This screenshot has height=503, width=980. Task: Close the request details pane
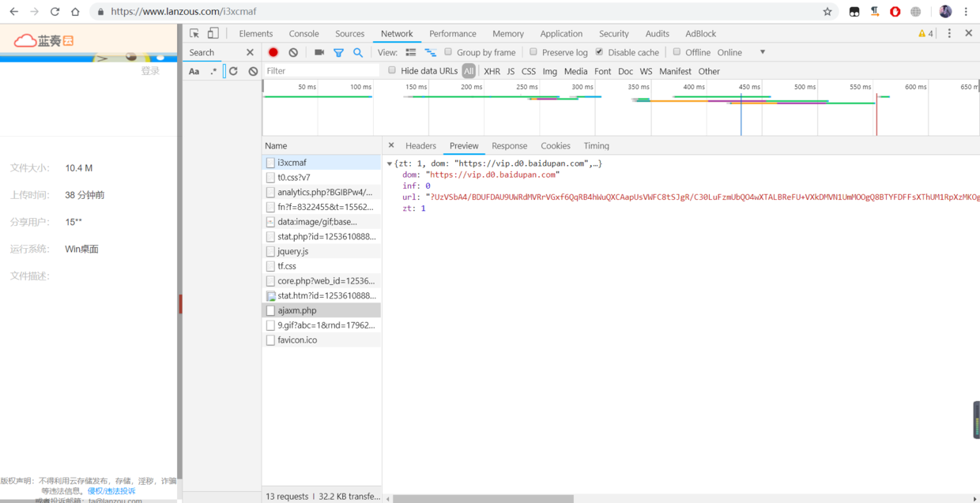391,145
